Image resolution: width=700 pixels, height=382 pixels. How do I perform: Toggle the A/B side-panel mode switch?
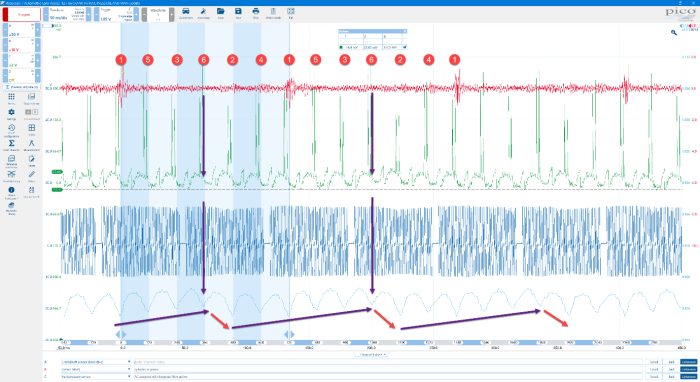tap(31, 112)
